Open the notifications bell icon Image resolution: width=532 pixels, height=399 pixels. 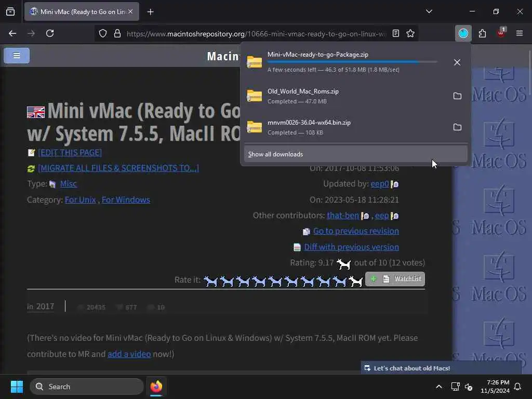pyautogui.click(x=518, y=387)
